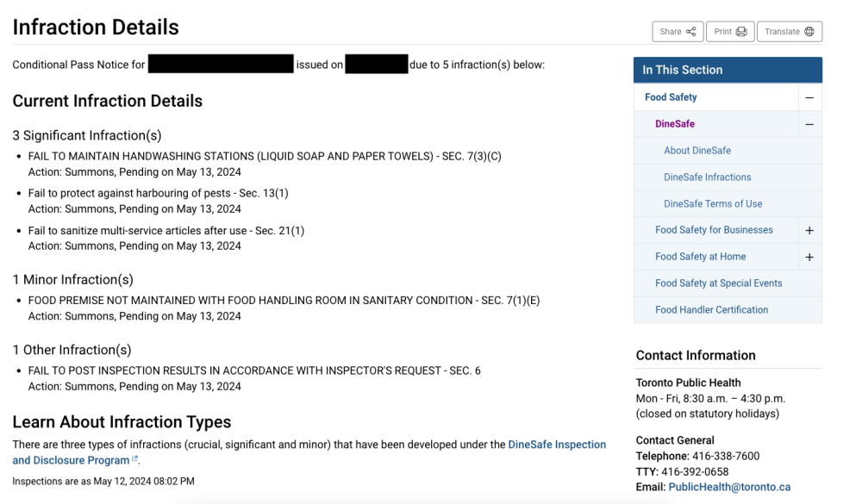Open the Food Safety menu item
Image resolution: width=862 pixels, height=504 pixels.
tap(671, 97)
